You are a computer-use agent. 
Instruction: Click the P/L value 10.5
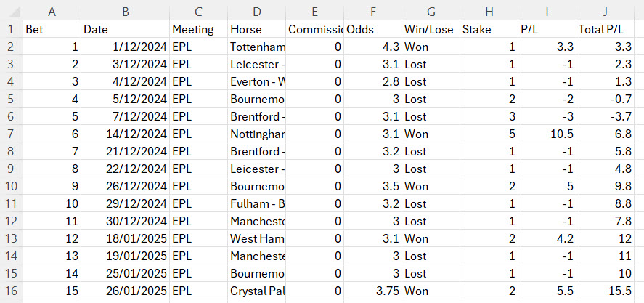point(547,135)
